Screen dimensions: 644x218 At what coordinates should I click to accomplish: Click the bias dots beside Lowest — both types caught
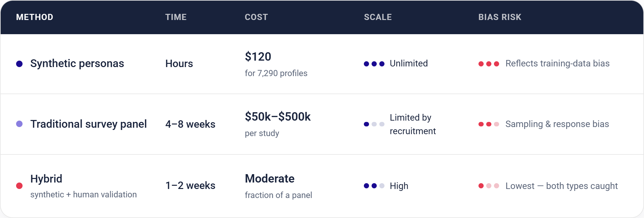click(x=489, y=186)
